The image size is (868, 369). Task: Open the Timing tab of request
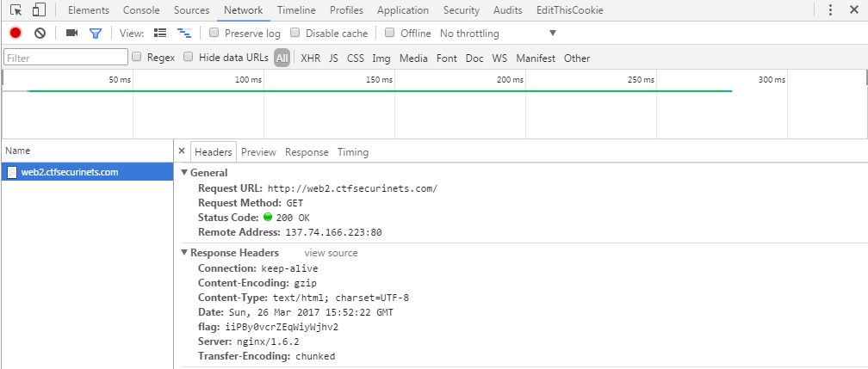[353, 152]
